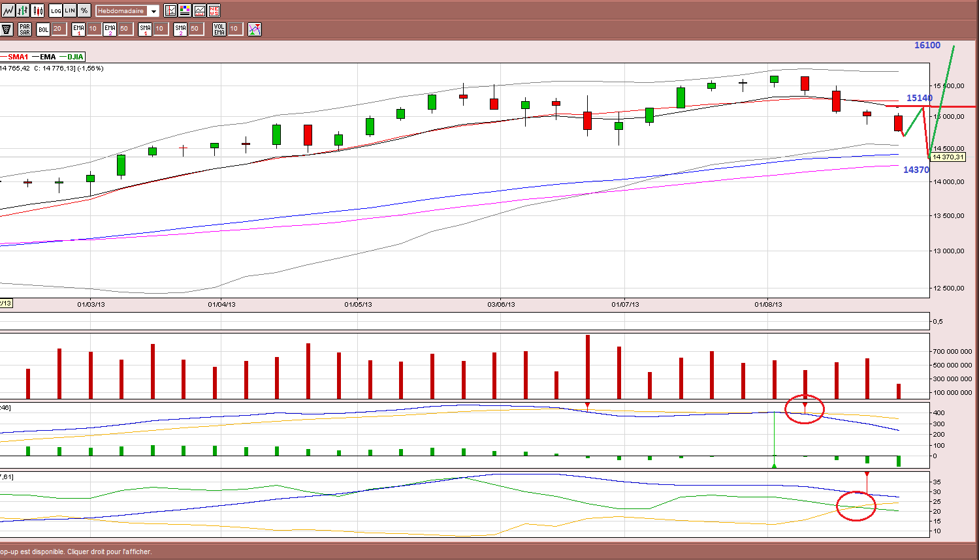Viewport: 979px width, 560px height.
Task: Toggle the EMA 2 indicator
Action: 110,29
